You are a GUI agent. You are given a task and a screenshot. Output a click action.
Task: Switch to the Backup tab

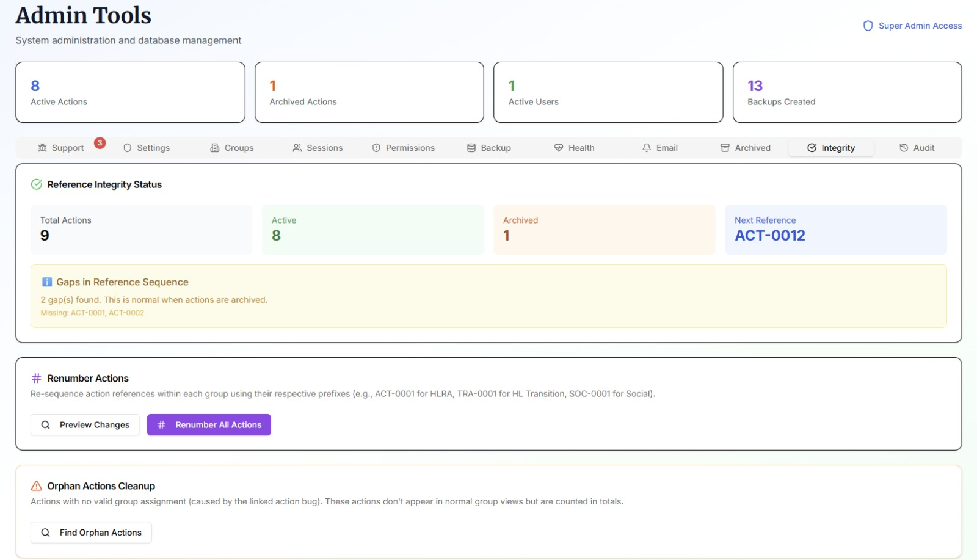(489, 148)
